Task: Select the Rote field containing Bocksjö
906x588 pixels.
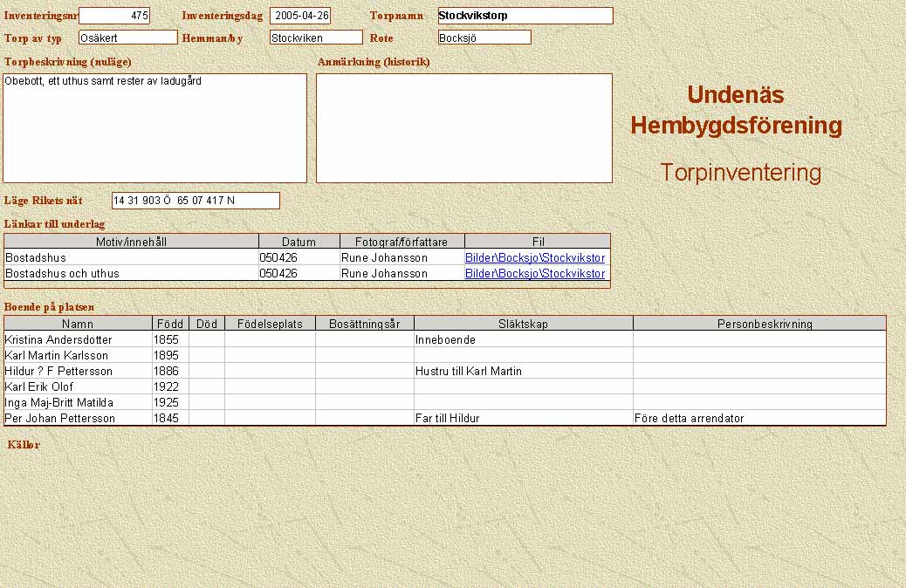Action: 484,38
